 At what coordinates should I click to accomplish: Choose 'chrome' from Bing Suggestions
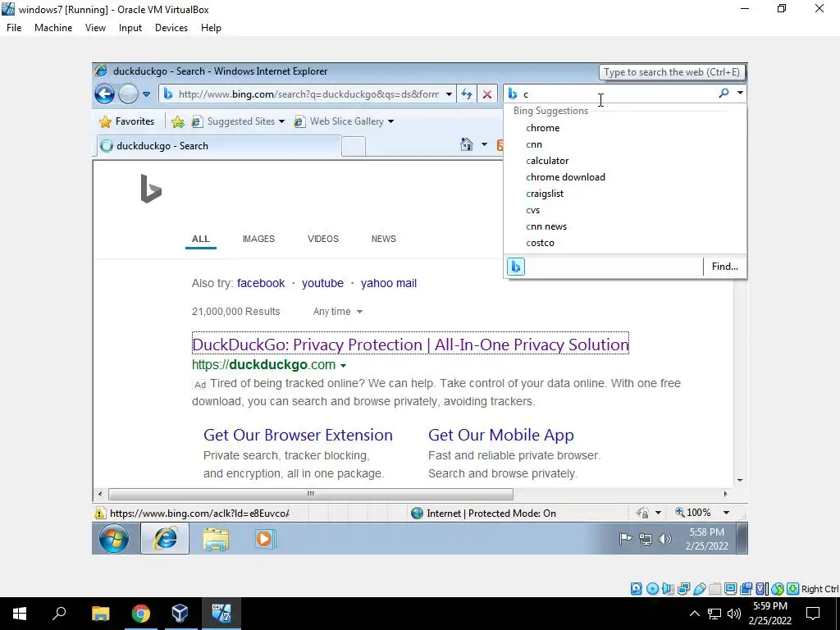(543, 128)
